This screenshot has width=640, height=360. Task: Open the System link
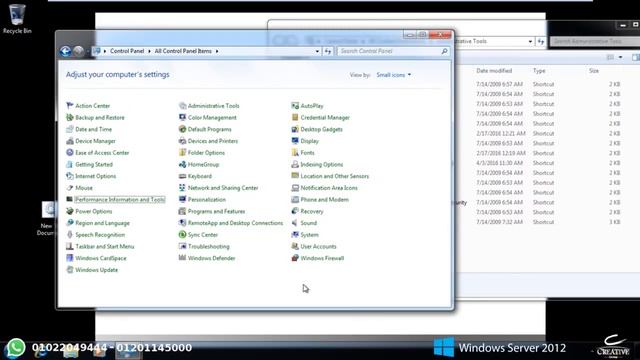coord(309,235)
